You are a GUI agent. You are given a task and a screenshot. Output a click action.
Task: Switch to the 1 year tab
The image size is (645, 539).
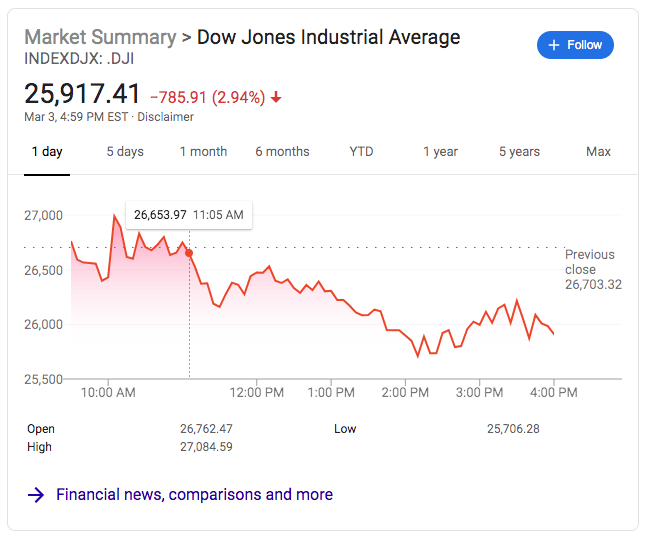440,152
